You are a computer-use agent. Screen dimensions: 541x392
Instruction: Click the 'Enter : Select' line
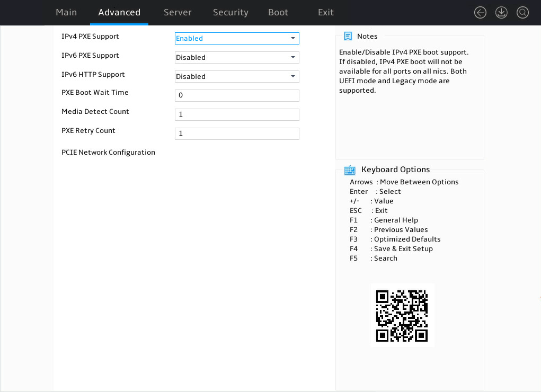click(375, 192)
